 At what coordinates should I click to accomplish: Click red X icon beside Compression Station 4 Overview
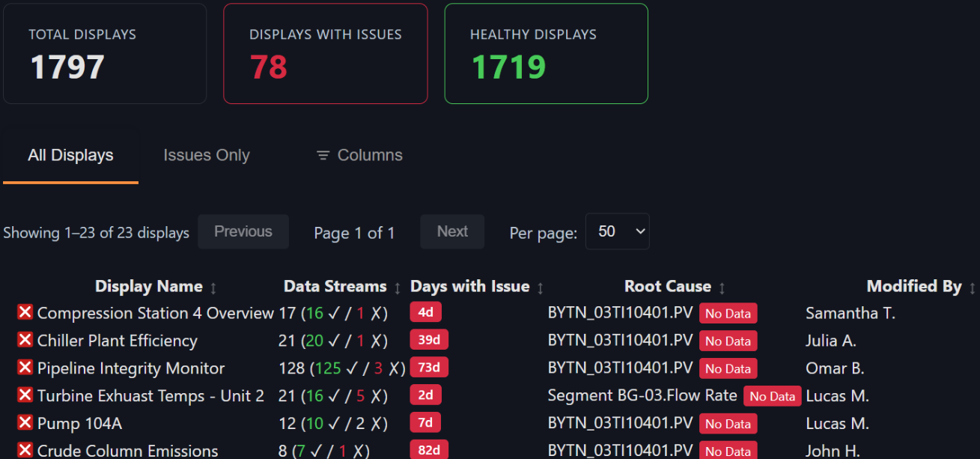(x=25, y=312)
